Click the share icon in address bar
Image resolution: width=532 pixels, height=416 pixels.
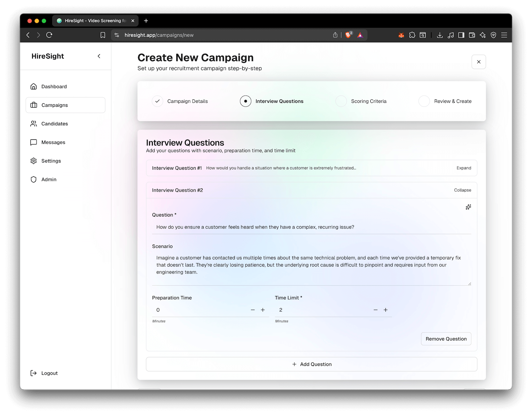click(335, 35)
